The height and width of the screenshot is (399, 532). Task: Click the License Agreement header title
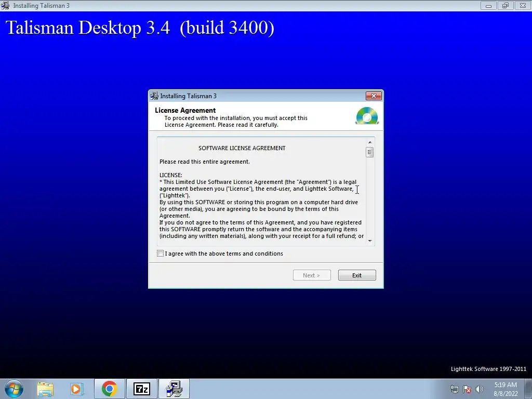pyautogui.click(x=185, y=110)
